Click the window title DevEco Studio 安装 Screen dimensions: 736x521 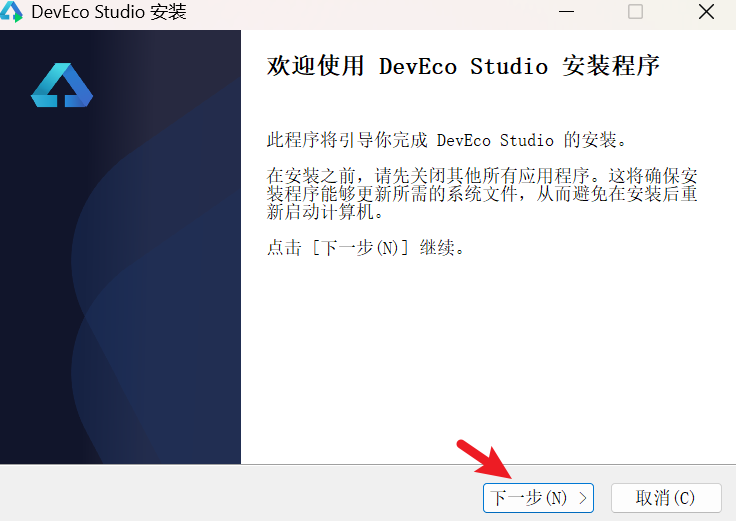[x=109, y=12]
